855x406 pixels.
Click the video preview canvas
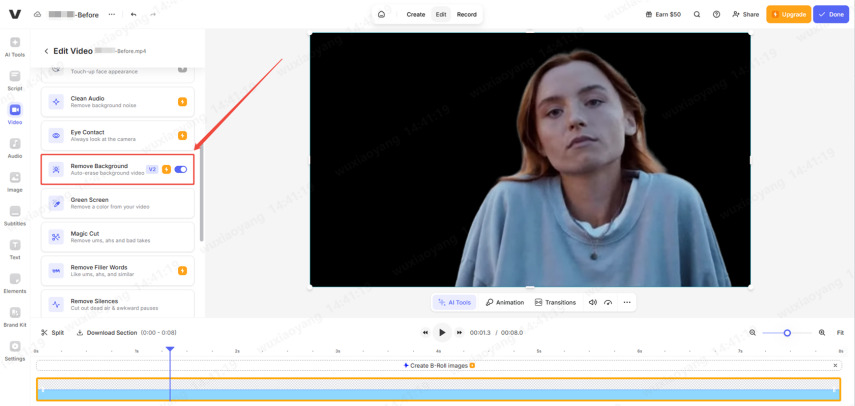(530, 160)
